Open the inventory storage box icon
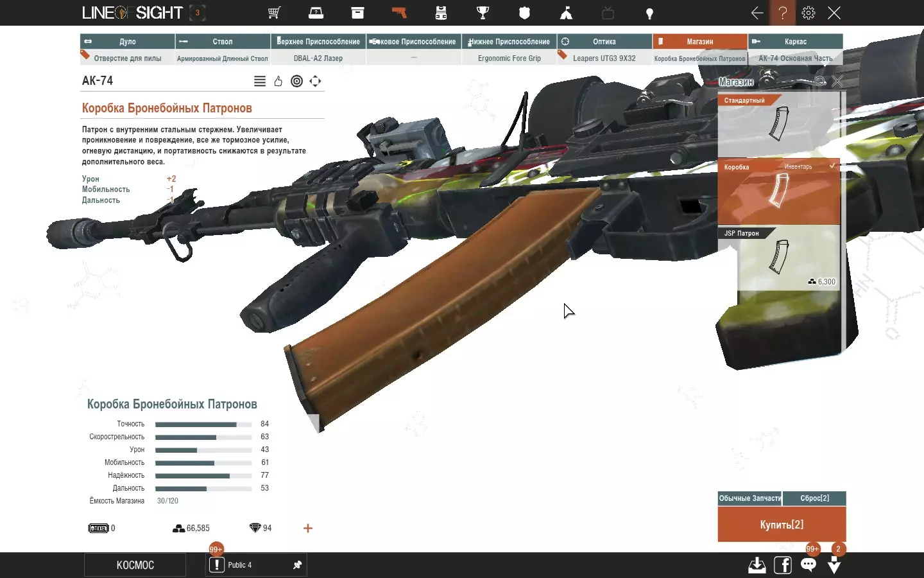The width and height of the screenshot is (924, 578). pos(357,13)
